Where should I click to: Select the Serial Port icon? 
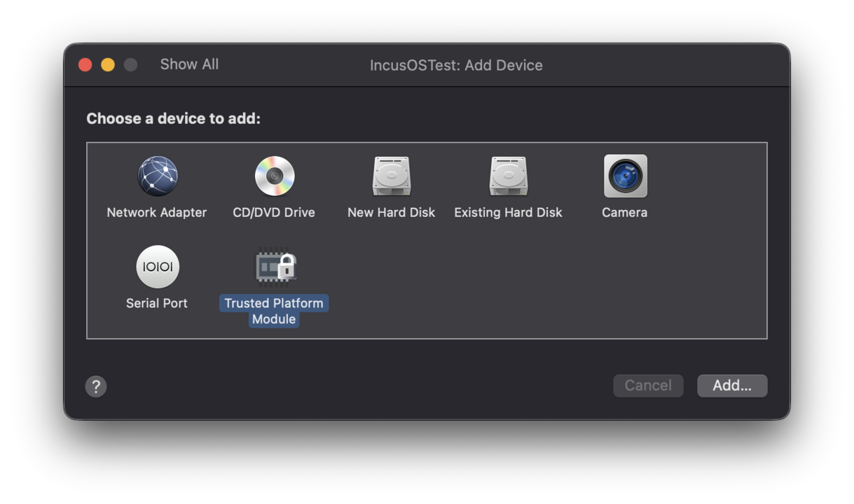pyautogui.click(x=157, y=267)
